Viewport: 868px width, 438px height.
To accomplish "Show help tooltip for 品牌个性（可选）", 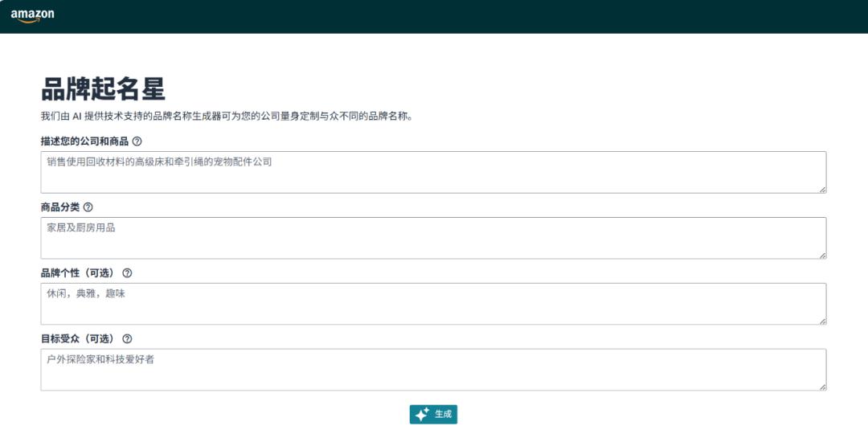I will pos(127,273).
